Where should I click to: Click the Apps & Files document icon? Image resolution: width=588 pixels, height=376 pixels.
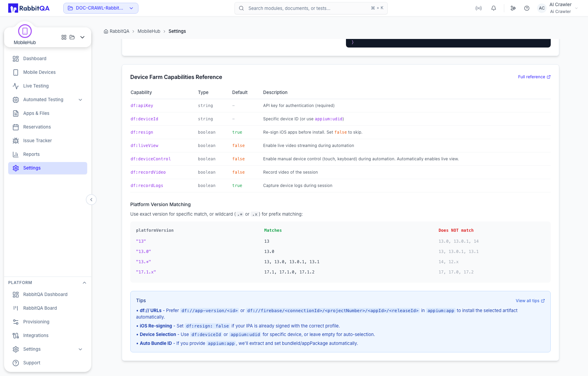tap(16, 113)
